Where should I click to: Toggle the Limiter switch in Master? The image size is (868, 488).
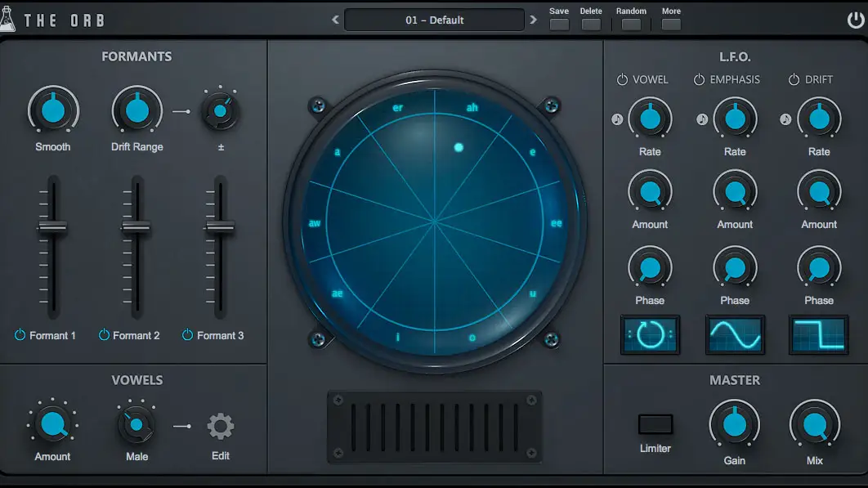[655, 424]
